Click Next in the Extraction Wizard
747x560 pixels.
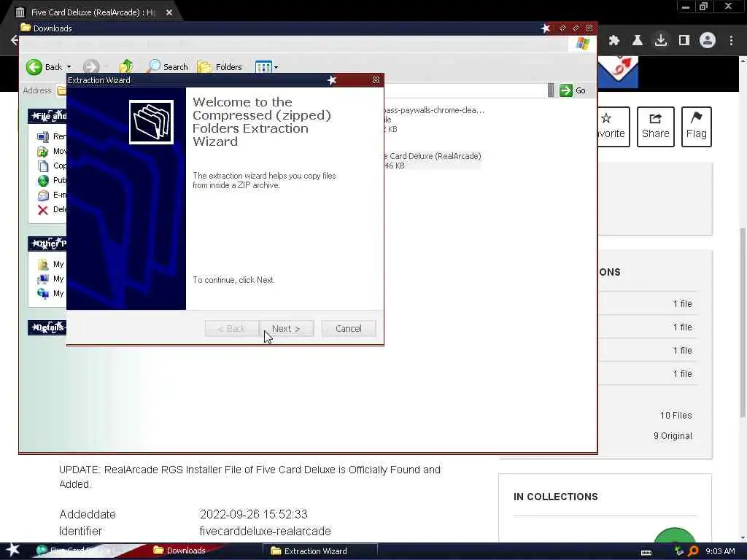pyautogui.click(x=286, y=329)
